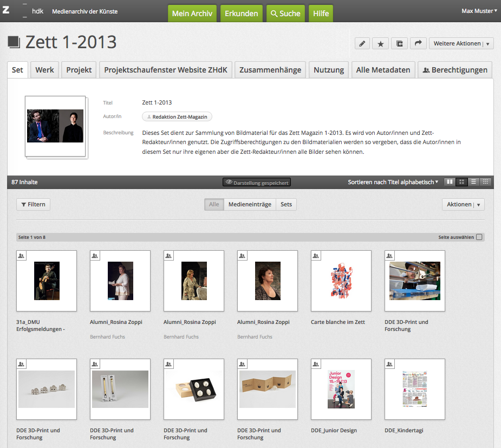The image size is (501, 448).
Task: Switch to list view layout icon
Action: 473,182
